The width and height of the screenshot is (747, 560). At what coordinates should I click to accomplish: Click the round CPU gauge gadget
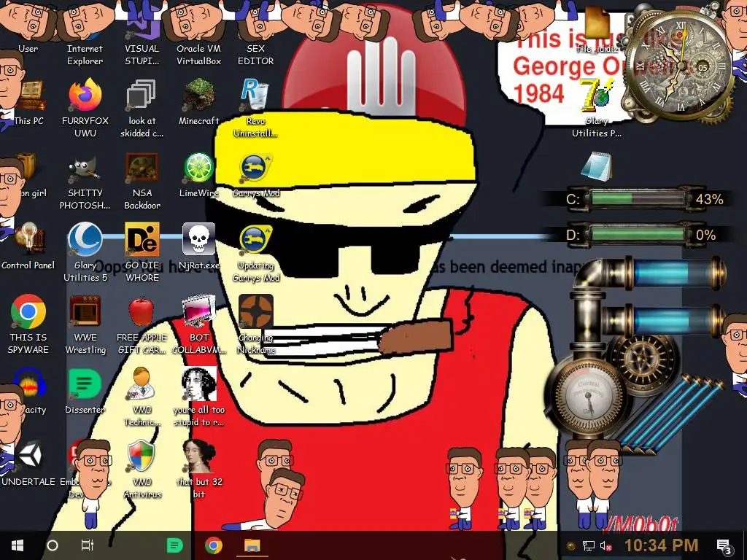[x=589, y=397]
